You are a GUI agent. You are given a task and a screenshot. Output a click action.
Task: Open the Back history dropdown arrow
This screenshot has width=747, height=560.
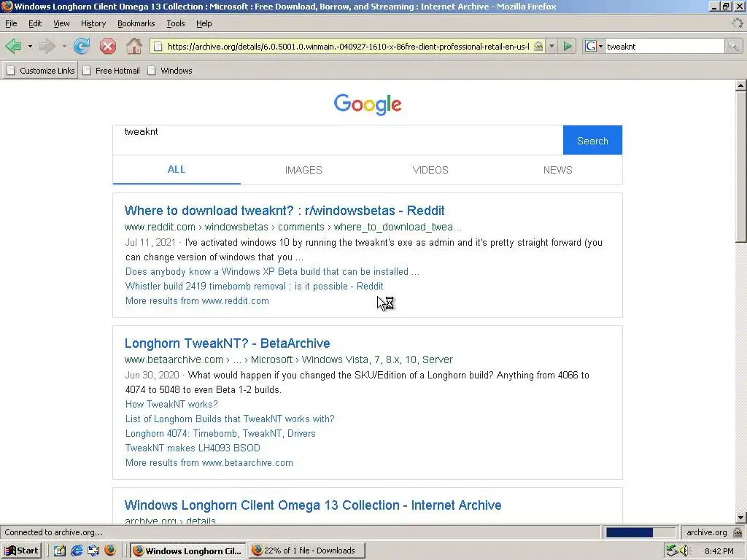29,46
